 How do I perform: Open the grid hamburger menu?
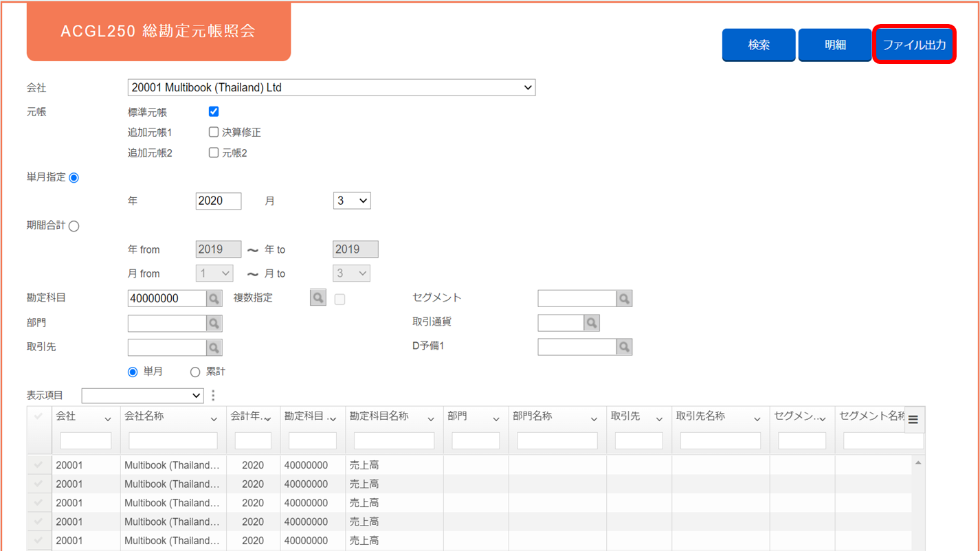[913, 420]
